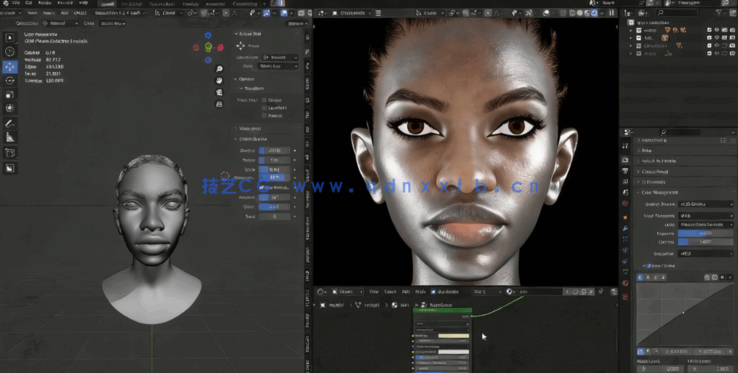Open the Look dropdown in Color Management
Image resolution: width=738 pixels, height=373 pixels.
[706, 225]
